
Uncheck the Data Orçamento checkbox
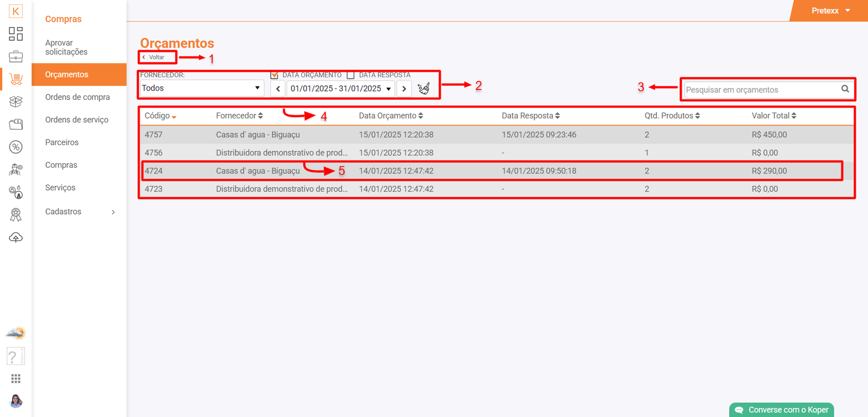pyautogui.click(x=275, y=75)
